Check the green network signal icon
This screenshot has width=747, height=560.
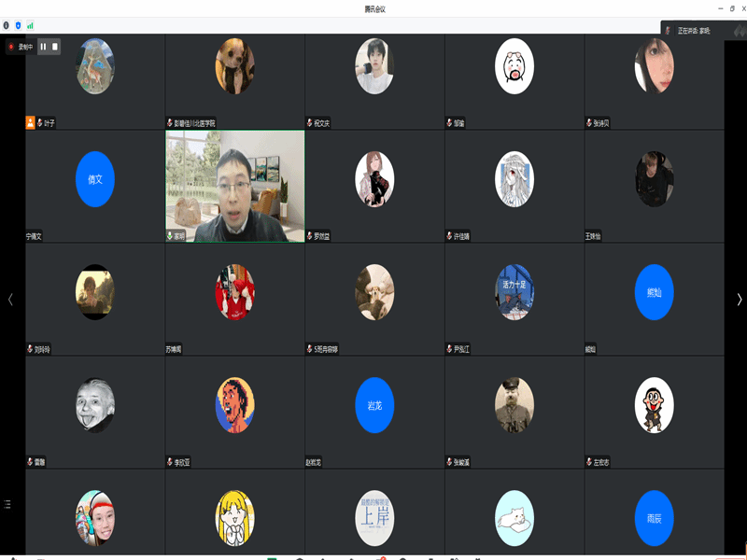pos(30,25)
